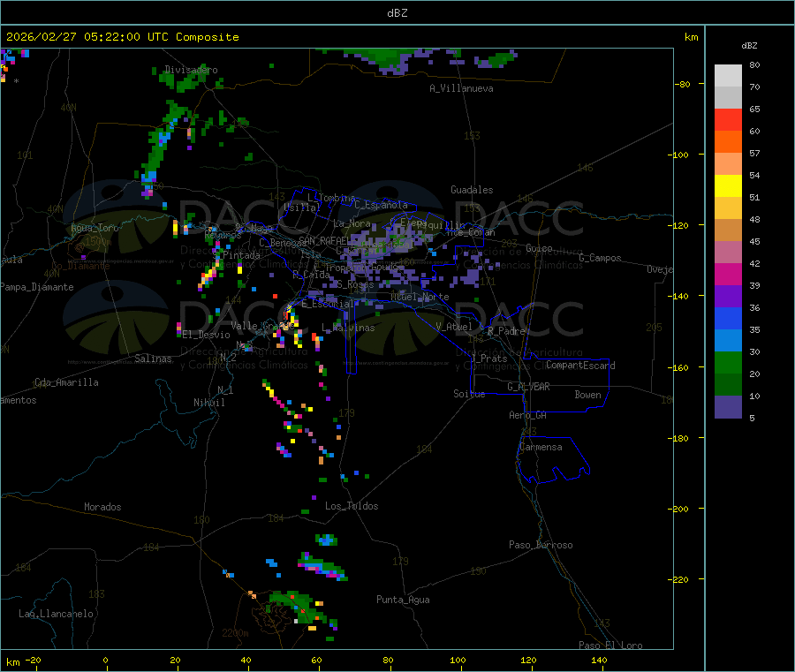Click the slate purple 10 dBZ legend swatch
The width and height of the screenshot is (795, 672).
(x=728, y=406)
